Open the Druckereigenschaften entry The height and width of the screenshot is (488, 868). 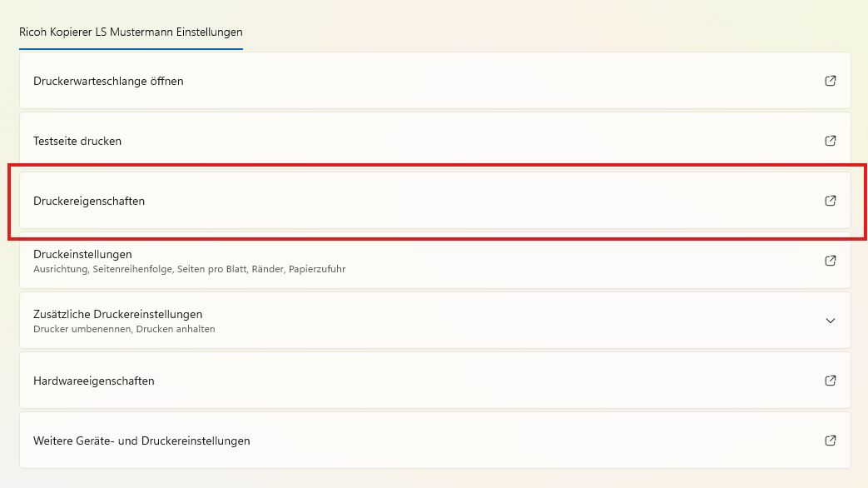(89, 201)
